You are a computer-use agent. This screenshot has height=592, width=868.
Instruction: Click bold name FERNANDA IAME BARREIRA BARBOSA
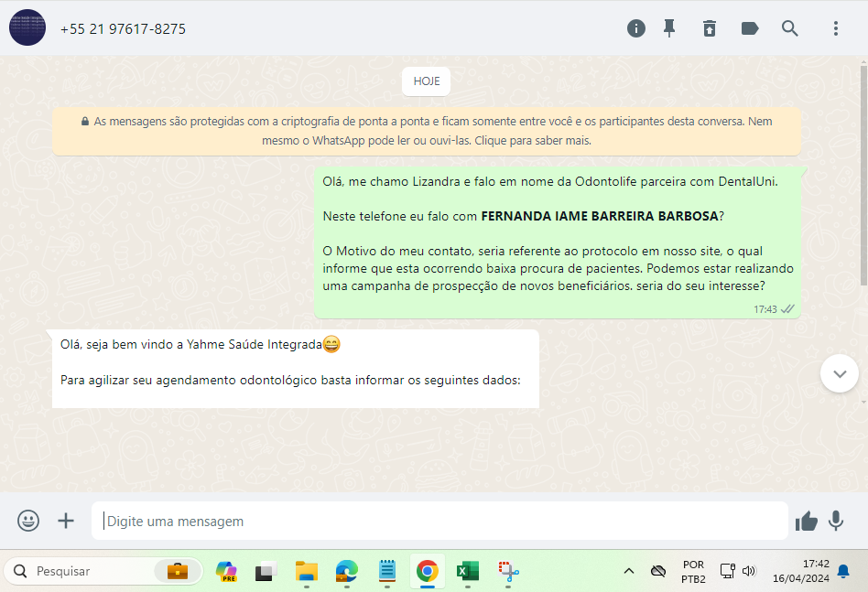(x=600, y=216)
